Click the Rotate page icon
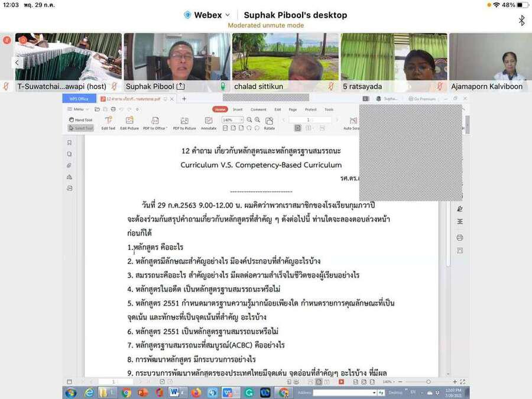The width and height of the screenshot is (532, 399). [x=269, y=123]
